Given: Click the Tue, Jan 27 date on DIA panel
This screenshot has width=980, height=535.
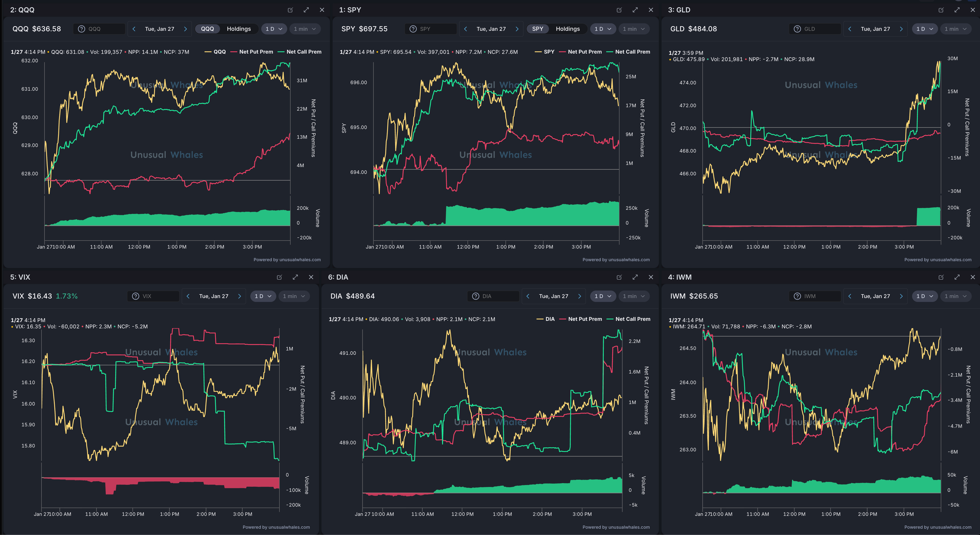Looking at the screenshot, I should click(x=554, y=296).
